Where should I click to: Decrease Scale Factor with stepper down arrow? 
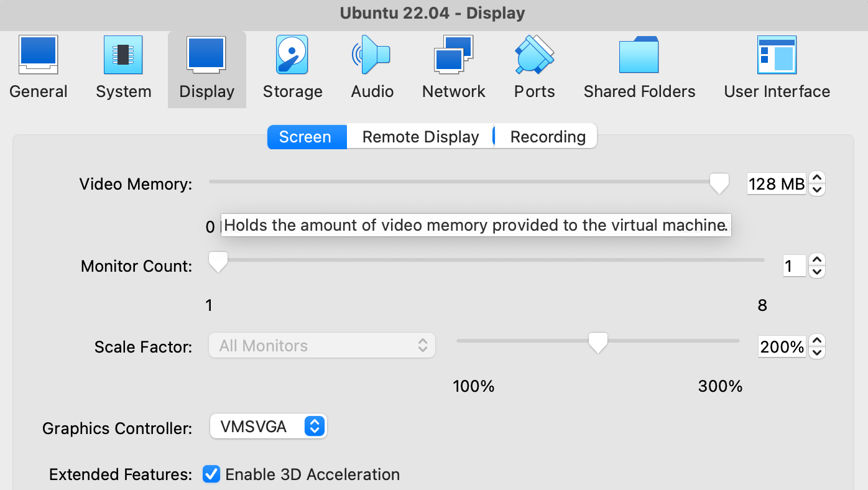(818, 353)
